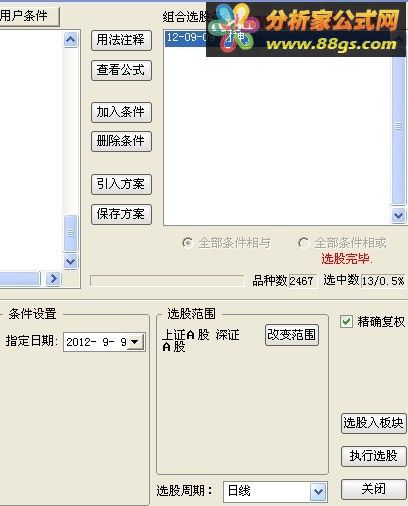Click the 改变范围 button
This screenshot has width=408, height=506.
coord(292,335)
